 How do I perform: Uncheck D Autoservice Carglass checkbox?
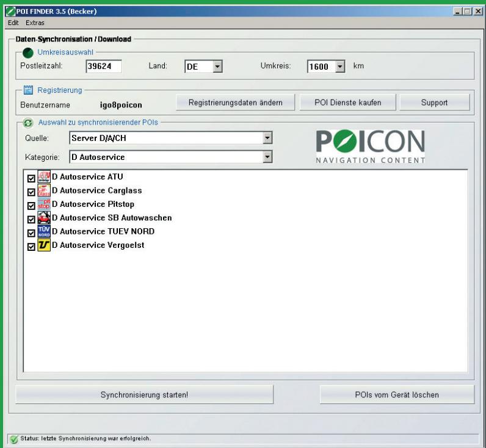pyautogui.click(x=31, y=192)
